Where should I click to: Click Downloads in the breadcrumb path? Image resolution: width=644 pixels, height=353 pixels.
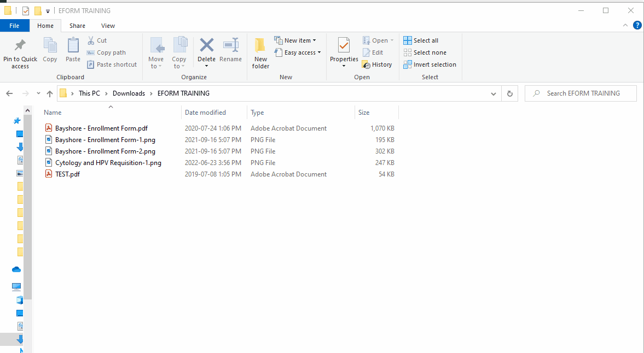click(129, 93)
